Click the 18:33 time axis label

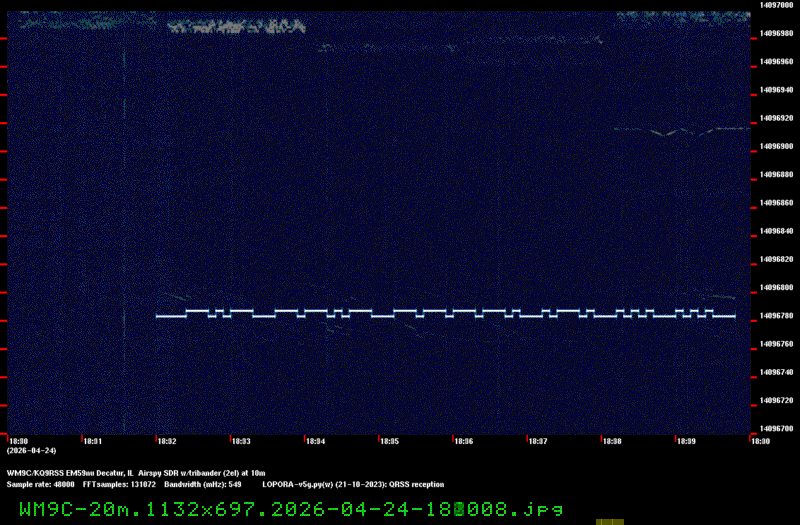point(241,441)
